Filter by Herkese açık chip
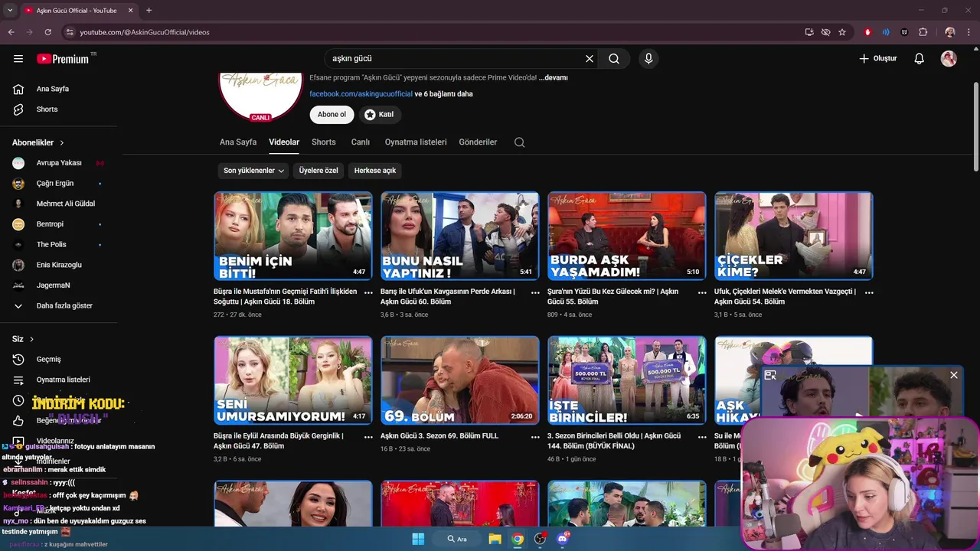 coord(375,171)
